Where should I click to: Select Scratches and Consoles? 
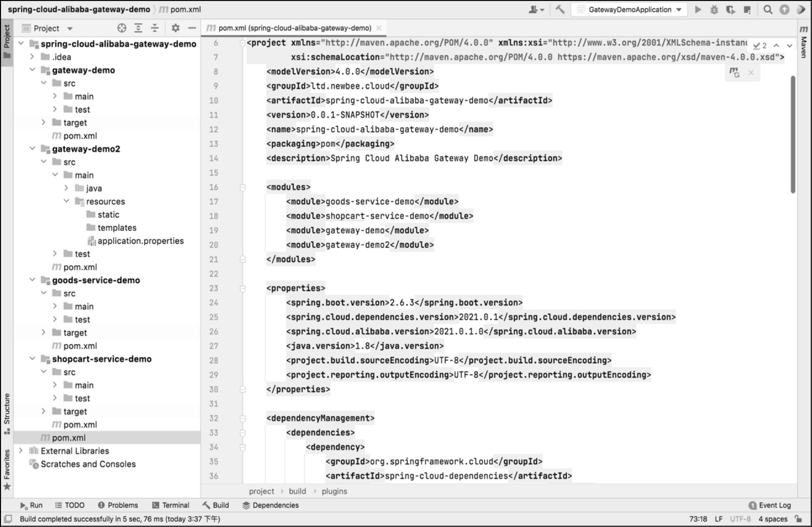click(x=88, y=464)
